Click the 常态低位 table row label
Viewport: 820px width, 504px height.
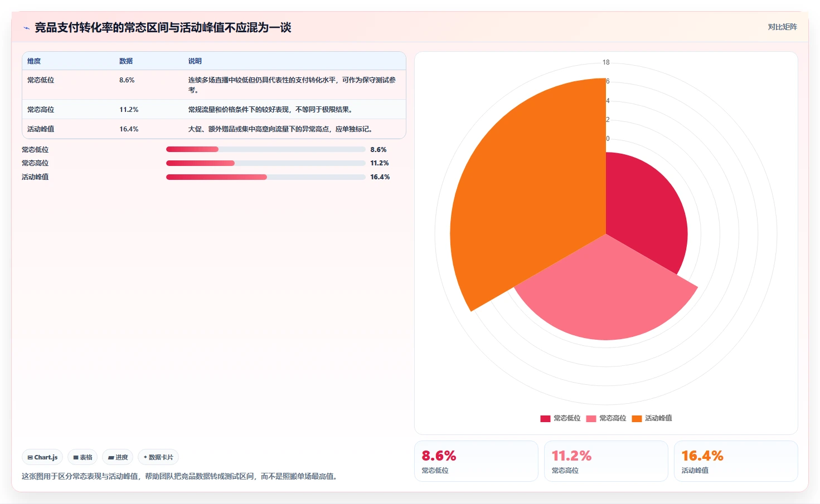[x=41, y=80]
